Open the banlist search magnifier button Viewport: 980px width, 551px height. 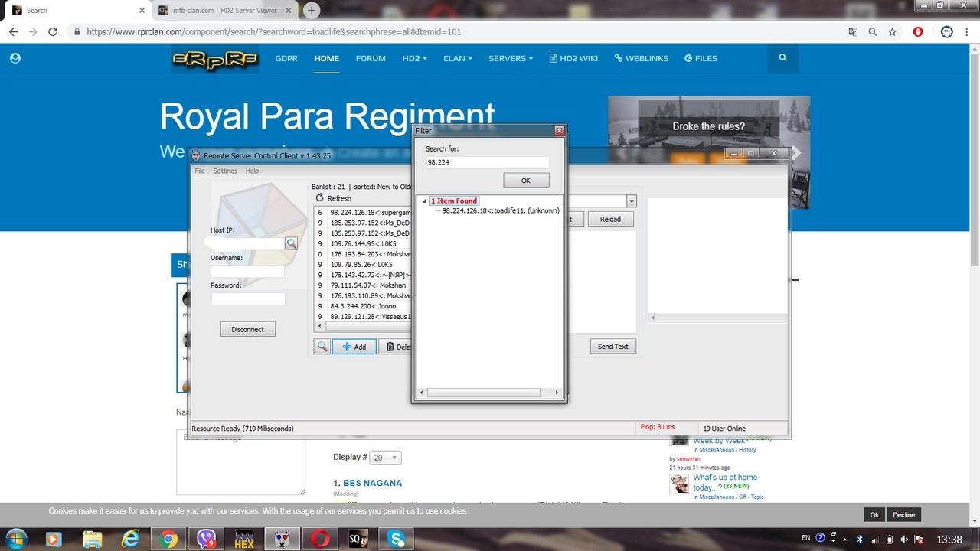pyautogui.click(x=322, y=347)
